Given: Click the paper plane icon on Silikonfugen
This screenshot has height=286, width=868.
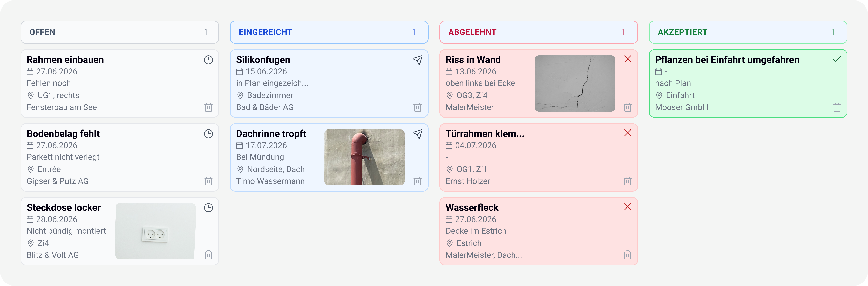Looking at the screenshot, I should pos(417,60).
